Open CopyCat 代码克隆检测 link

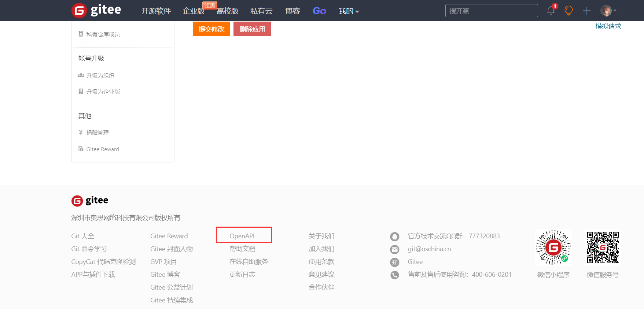click(x=103, y=262)
